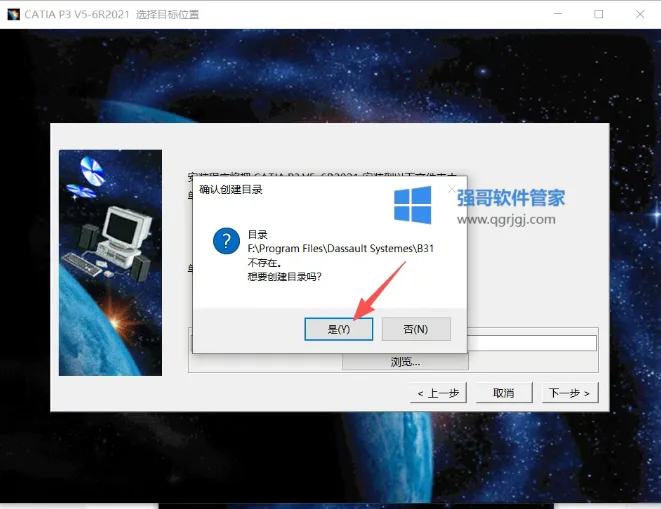The height and width of the screenshot is (509, 661).
Task: Decline directory creation with 否(N)
Action: pos(416,329)
